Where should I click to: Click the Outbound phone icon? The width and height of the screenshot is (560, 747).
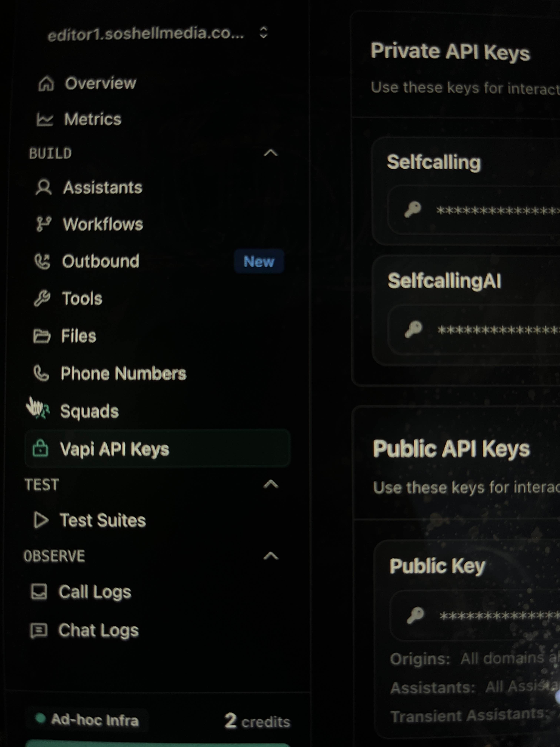(x=43, y=261)
